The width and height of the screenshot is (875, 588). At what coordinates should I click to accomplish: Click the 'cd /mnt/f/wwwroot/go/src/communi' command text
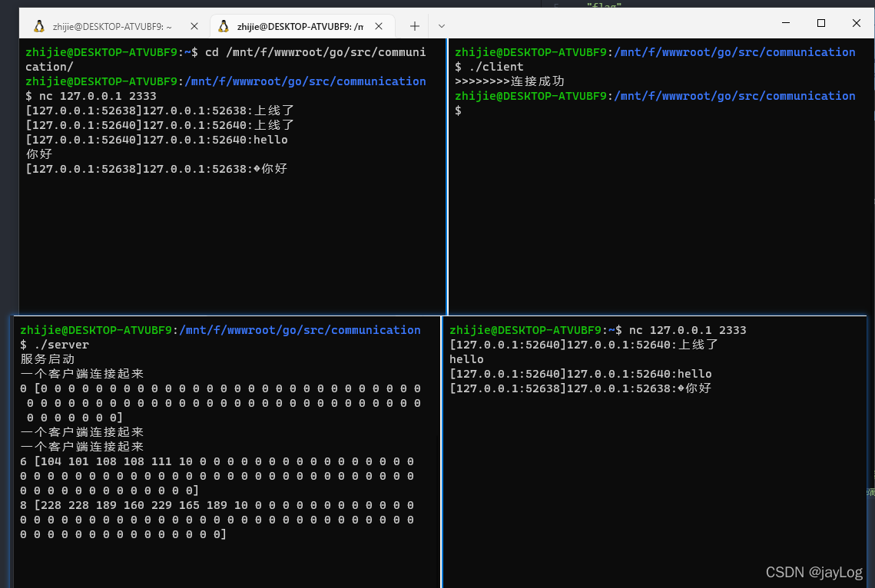[315, 52]
